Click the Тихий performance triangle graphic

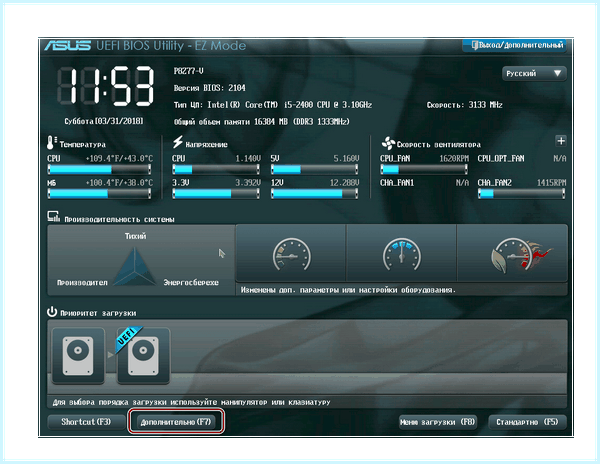pyautogui.click(x=135, y=267)
